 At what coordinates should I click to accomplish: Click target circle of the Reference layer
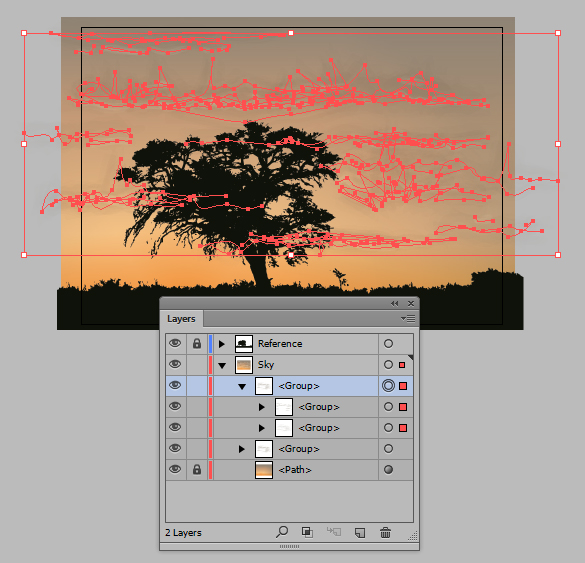coord(388,344)
